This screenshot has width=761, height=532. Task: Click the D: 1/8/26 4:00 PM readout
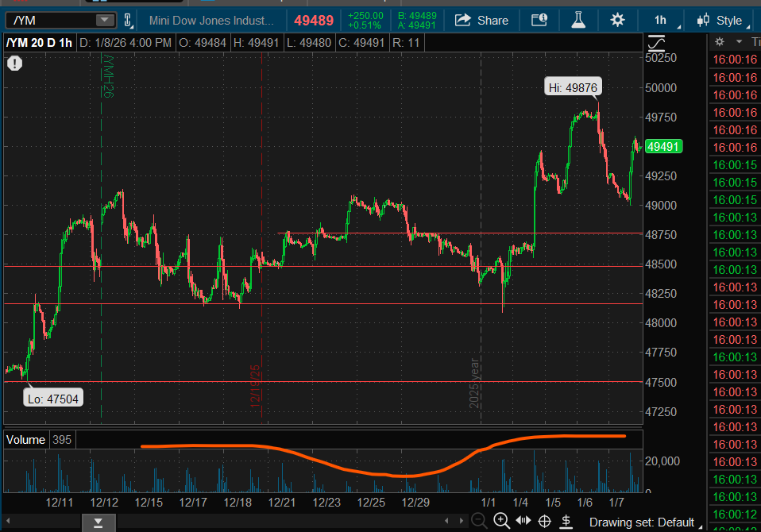(x=126, y=43)
